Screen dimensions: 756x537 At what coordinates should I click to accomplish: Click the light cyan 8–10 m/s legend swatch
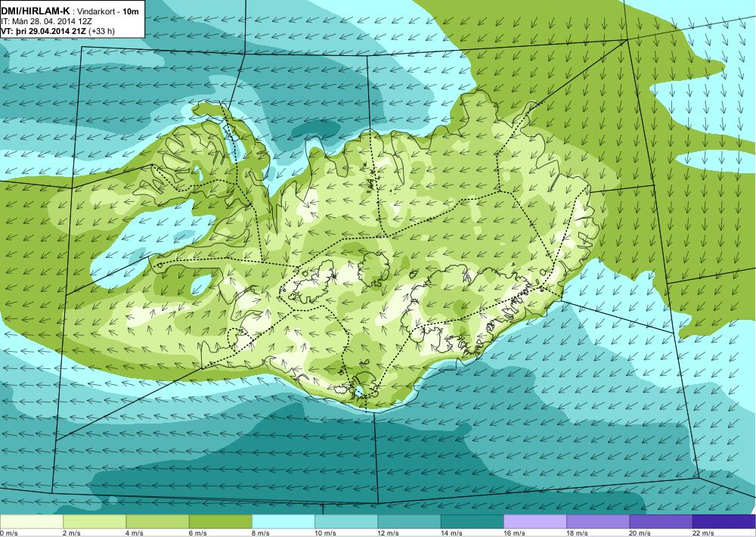(283, 522)
